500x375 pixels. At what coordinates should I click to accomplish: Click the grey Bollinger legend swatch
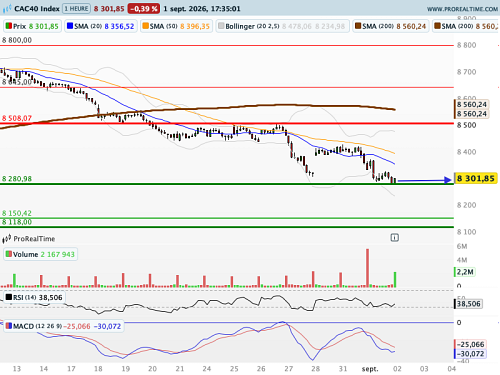pyautogui.click(x=221, y=26)
